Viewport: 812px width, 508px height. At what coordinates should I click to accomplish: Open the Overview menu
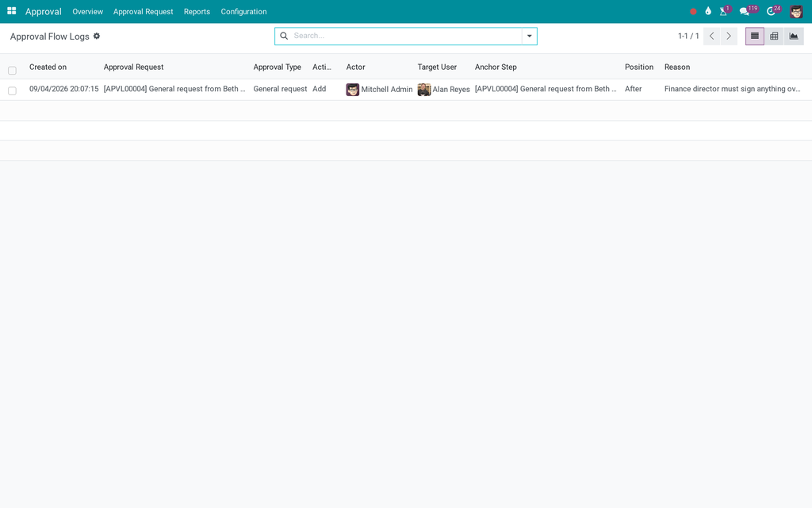pyautogui.click(x=87, y=11)
